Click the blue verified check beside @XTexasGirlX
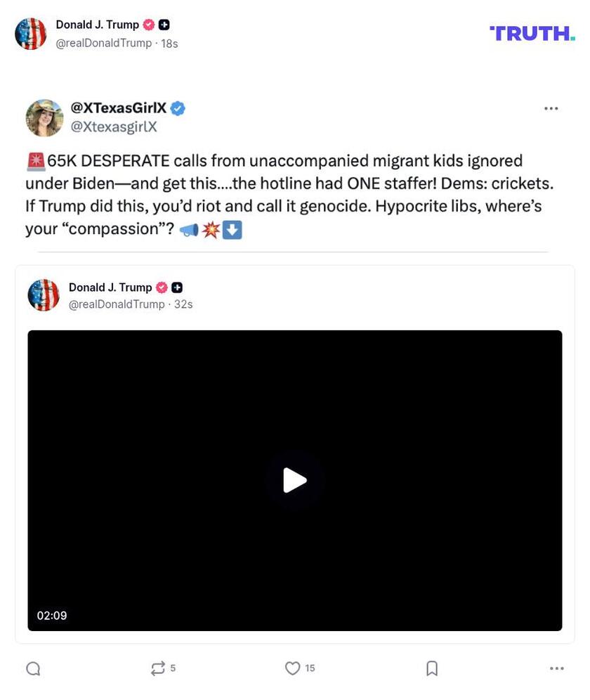This screenshot has width=590, height=700. (178, 108)
